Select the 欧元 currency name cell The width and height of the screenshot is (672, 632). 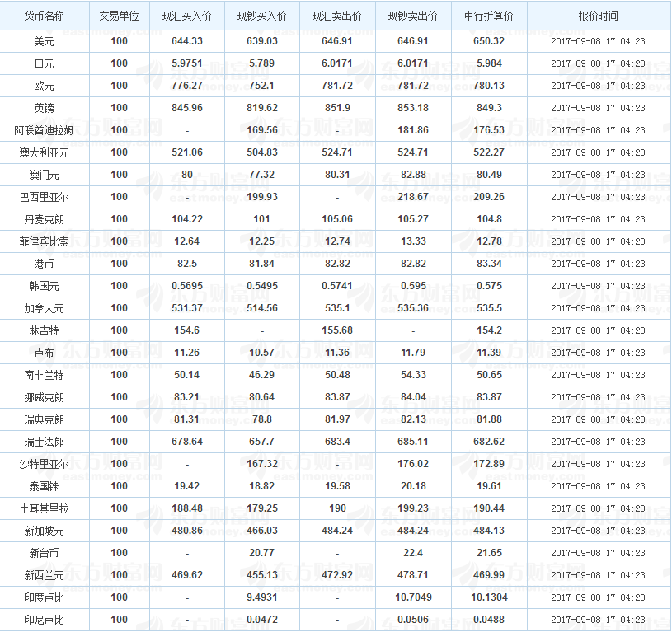pyautogui.click(x=45, y=86)
